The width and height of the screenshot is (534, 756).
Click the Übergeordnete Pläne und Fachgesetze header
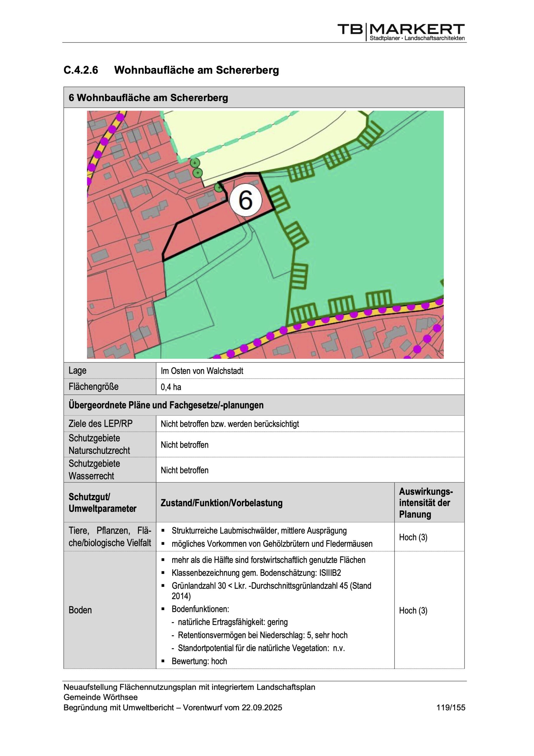point(166,405)
